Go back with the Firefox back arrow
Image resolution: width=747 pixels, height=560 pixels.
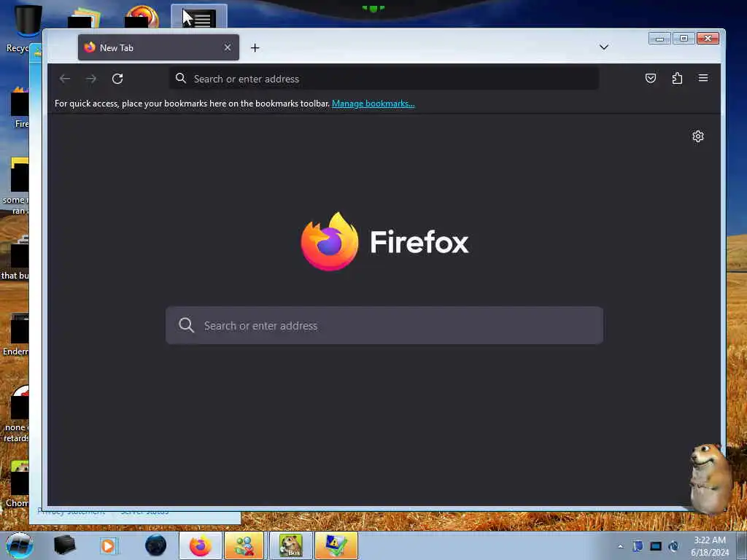(65, 79)
